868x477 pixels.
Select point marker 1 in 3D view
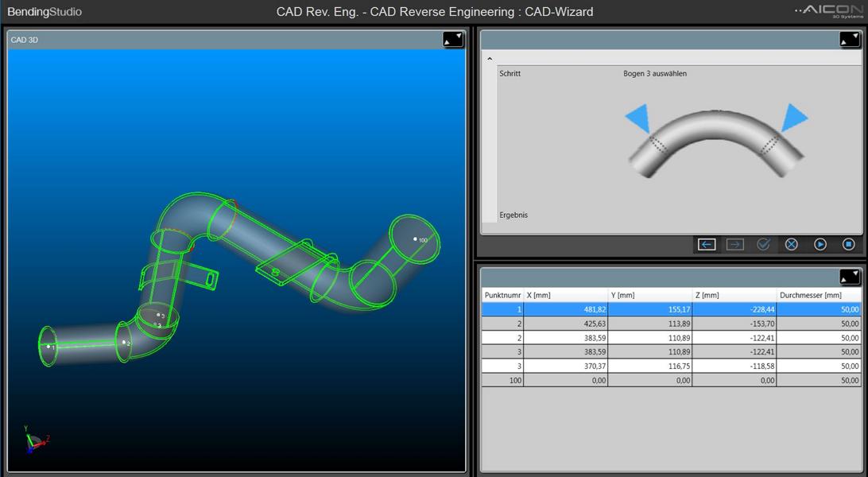coord(48,347)
